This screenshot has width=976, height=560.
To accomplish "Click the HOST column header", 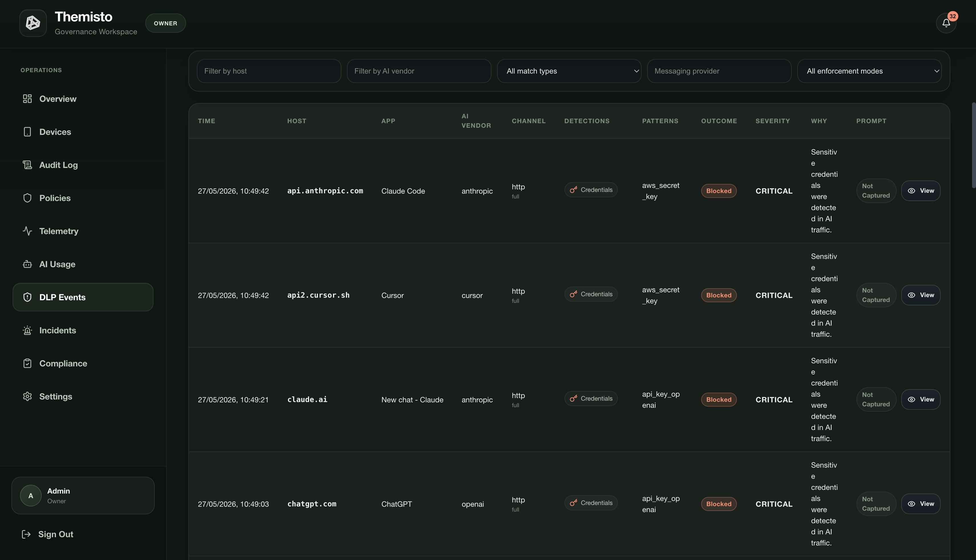I will coord(297,121).
